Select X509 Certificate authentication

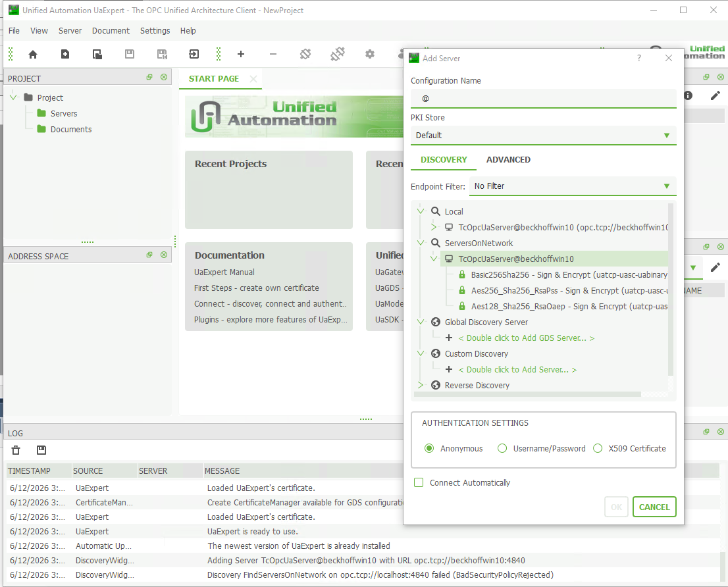point(598,448)
